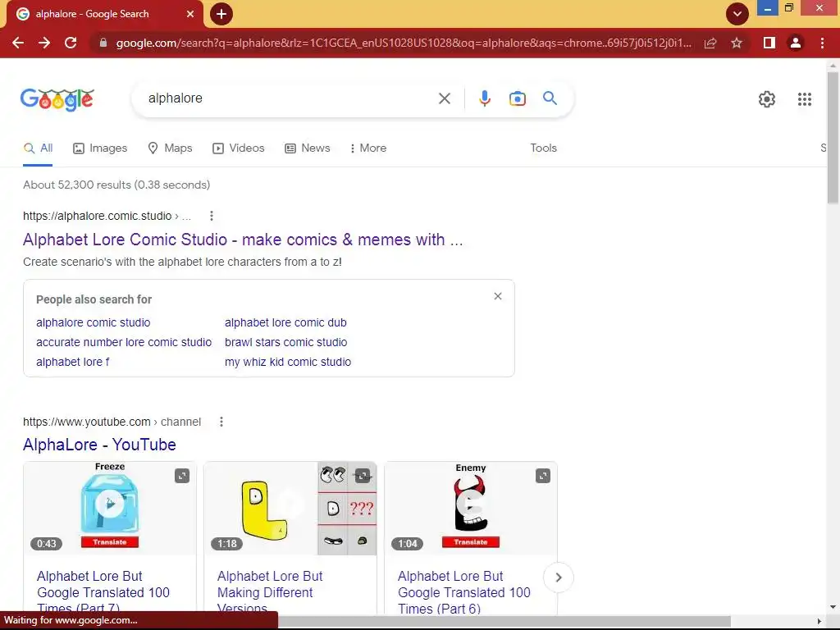Reload the current page

pyautogui.click(x=71, y=43)
